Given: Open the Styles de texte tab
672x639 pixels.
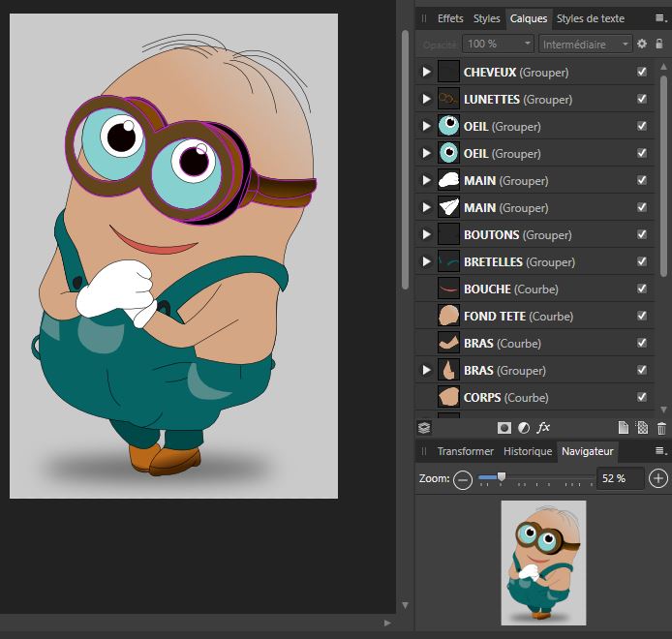Looking at the screenshot, I should pos(590,18).
